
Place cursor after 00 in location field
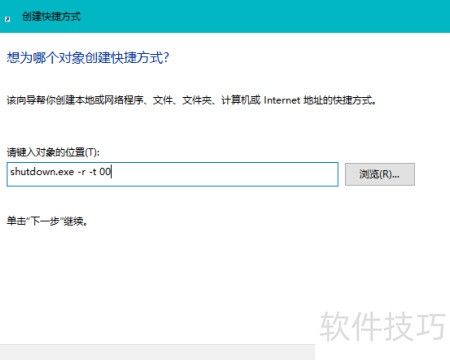(x=112, y=172)
